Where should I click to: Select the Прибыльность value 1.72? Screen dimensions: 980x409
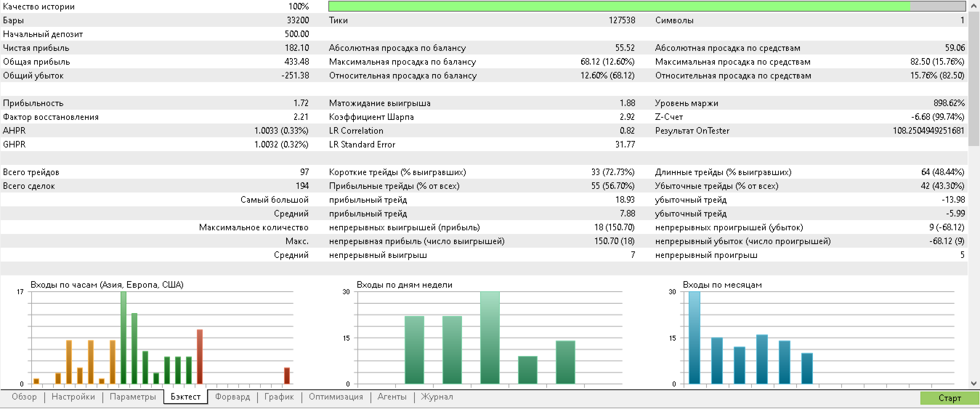click(x=301, y=103)
